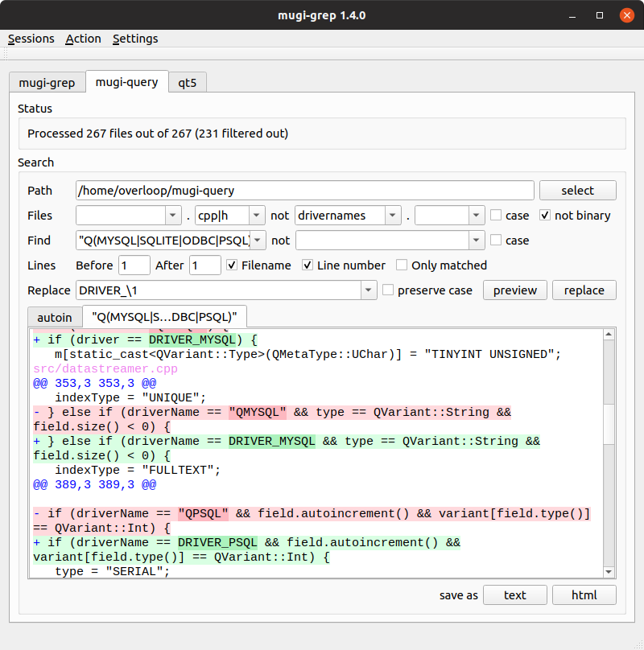Preview the replacement changes
Viewport: 644px width, 650px height.
point(514,290)
